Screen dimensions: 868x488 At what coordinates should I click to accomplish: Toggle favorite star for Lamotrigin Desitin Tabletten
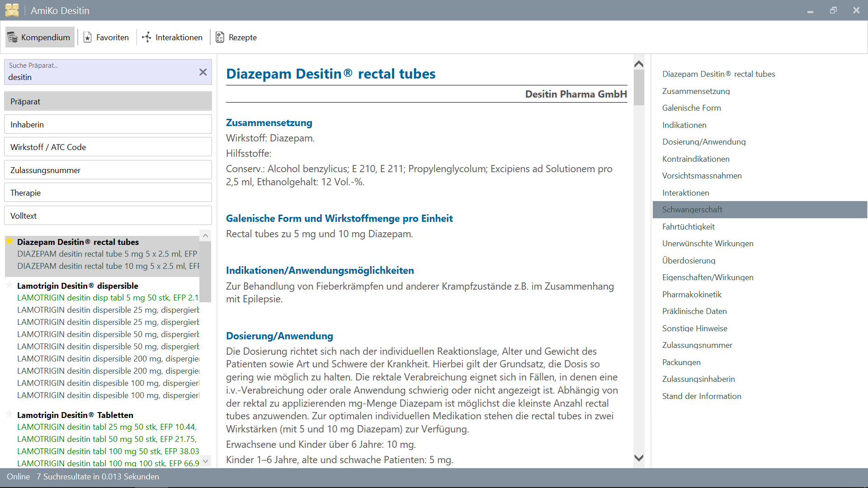tap(9, 414)
